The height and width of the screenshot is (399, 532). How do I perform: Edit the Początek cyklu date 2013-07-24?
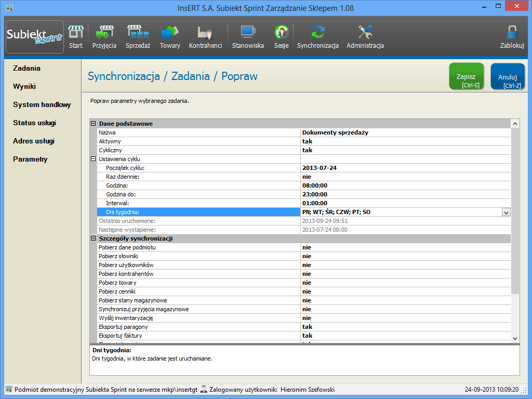click(405, 168)
